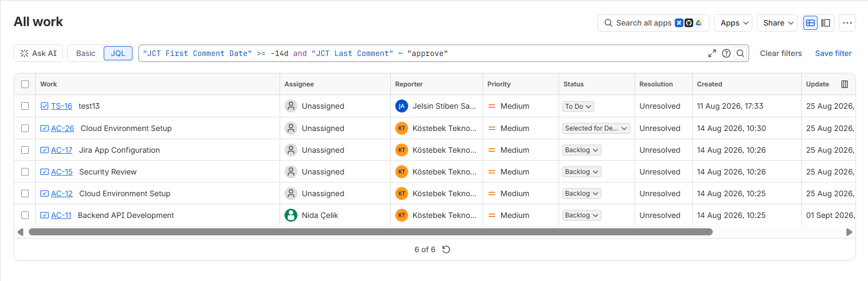Click Clear filters
Screen dimensions: 868x281
[781, 53]
